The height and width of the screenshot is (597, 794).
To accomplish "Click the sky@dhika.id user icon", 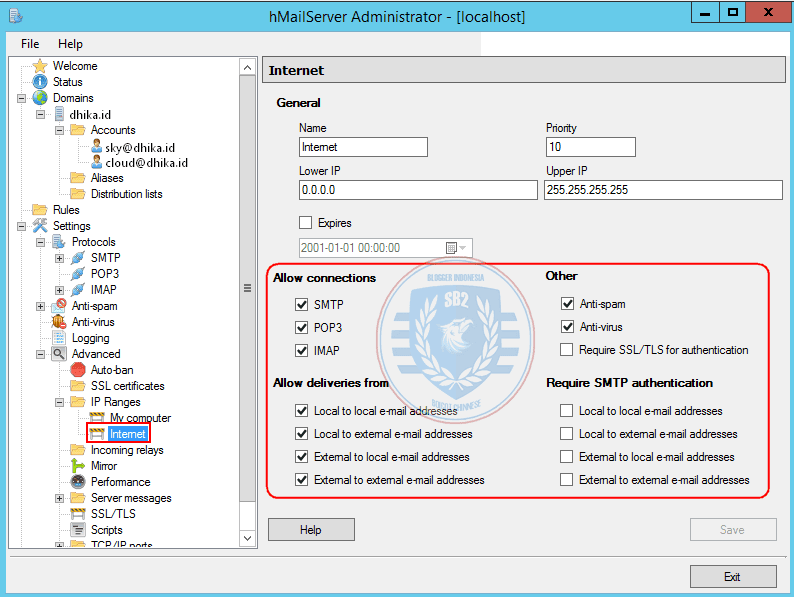I will click(96, 147).
